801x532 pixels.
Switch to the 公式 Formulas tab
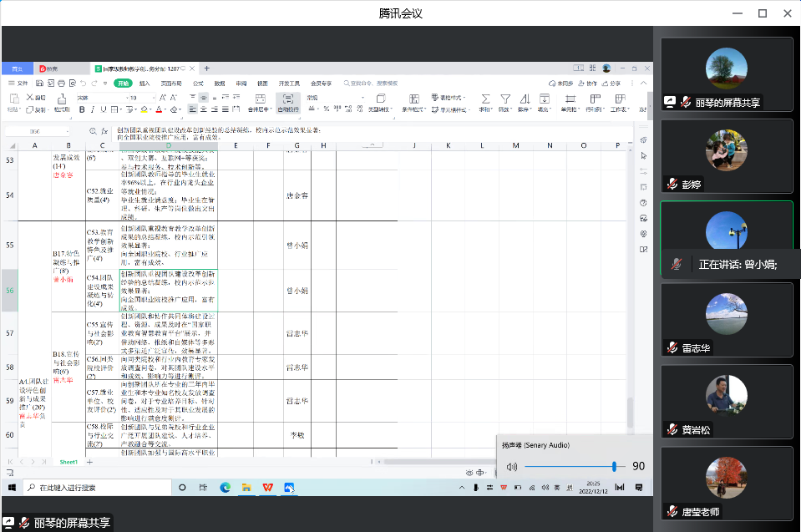tap(198, 84)
